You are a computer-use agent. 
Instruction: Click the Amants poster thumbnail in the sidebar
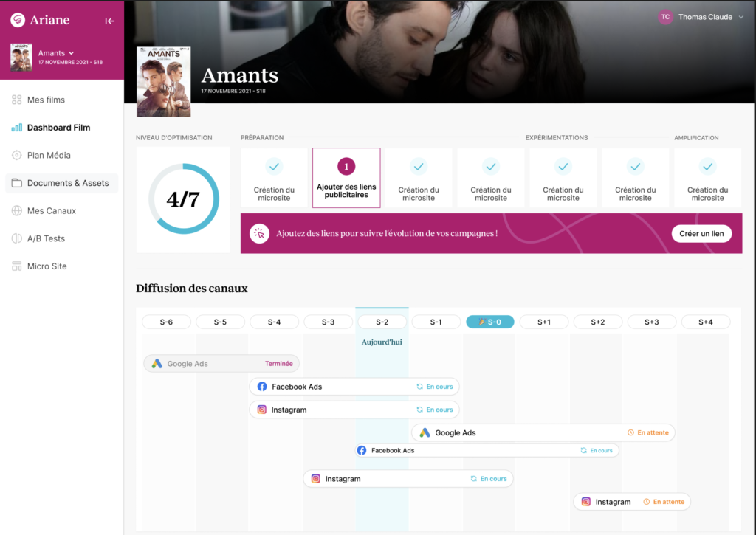coord(21,58)
